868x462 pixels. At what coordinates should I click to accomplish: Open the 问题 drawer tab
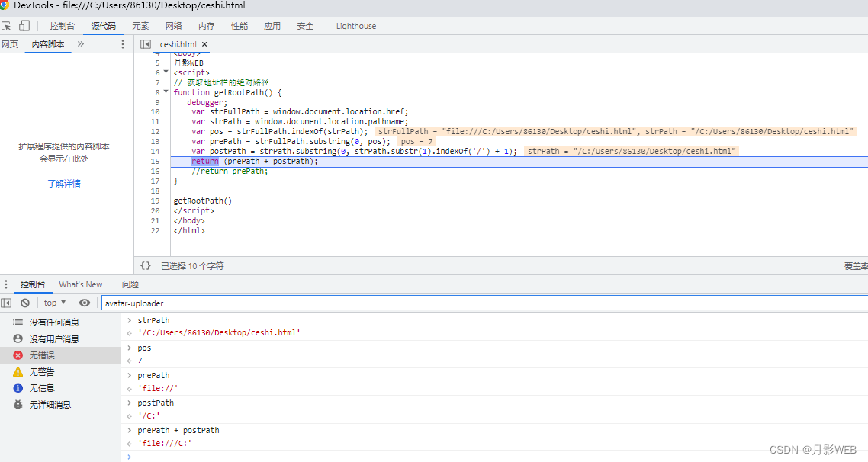click(x=130, y=284)
